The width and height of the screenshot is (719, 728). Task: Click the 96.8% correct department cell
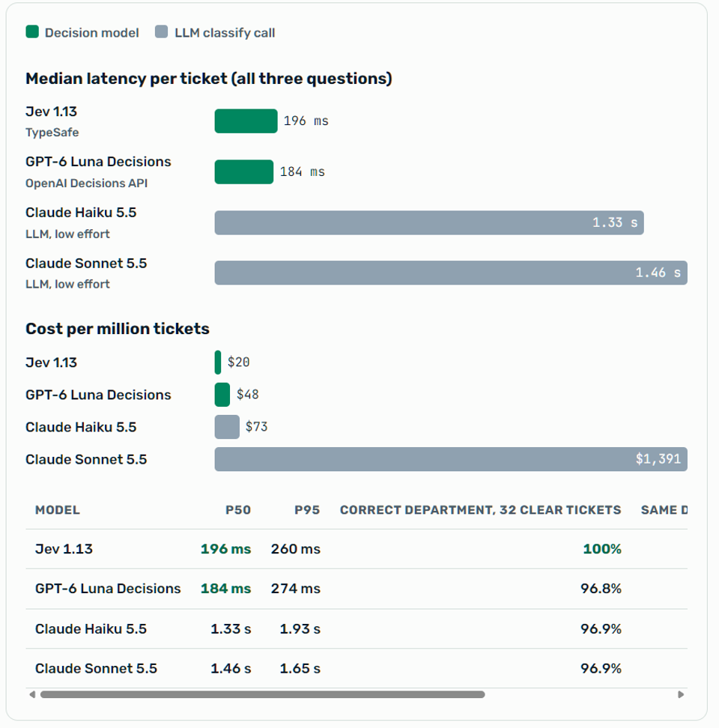click(x=601, y=589)
